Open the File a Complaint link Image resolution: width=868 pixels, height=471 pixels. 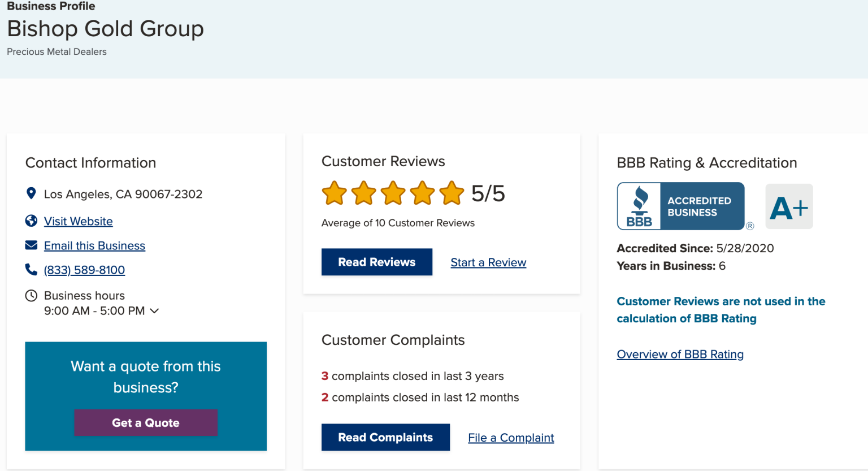click(511, 438)
